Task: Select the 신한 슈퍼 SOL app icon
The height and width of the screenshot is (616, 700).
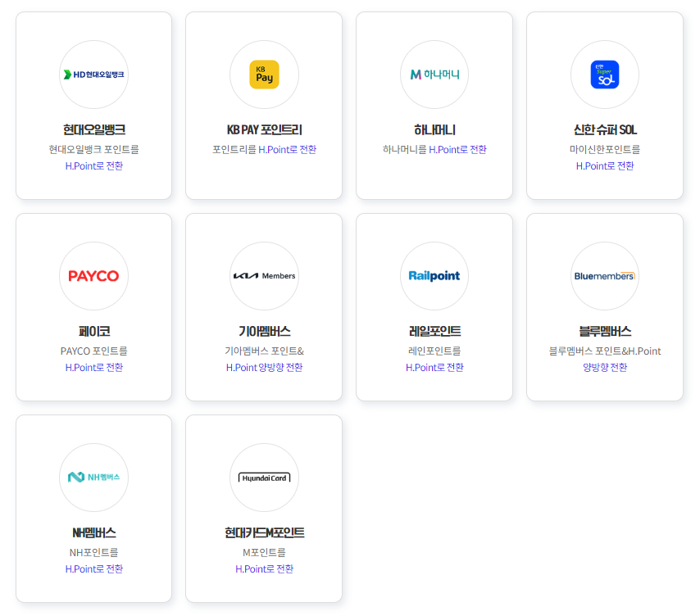Action: click(x=605, y=75)
